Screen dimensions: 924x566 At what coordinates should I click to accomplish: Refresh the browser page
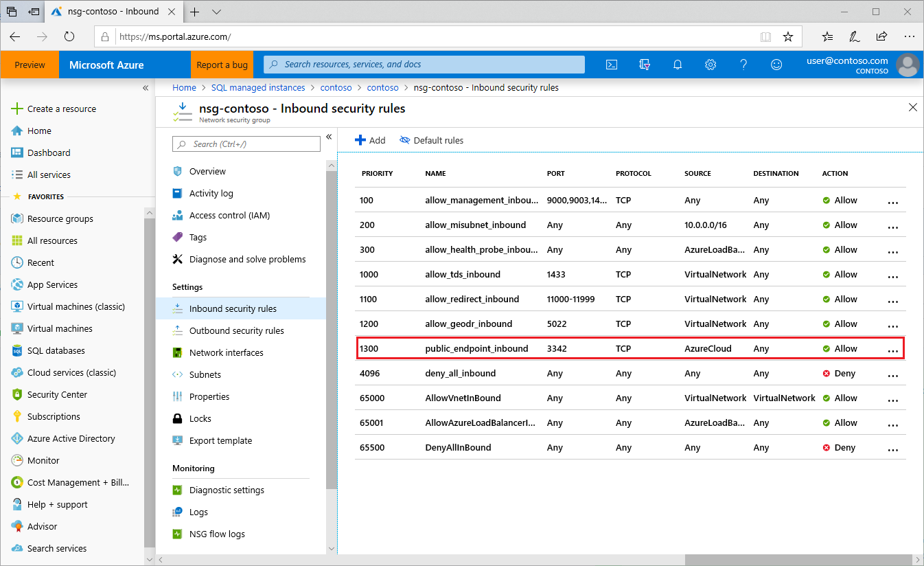tap(69, 36)
